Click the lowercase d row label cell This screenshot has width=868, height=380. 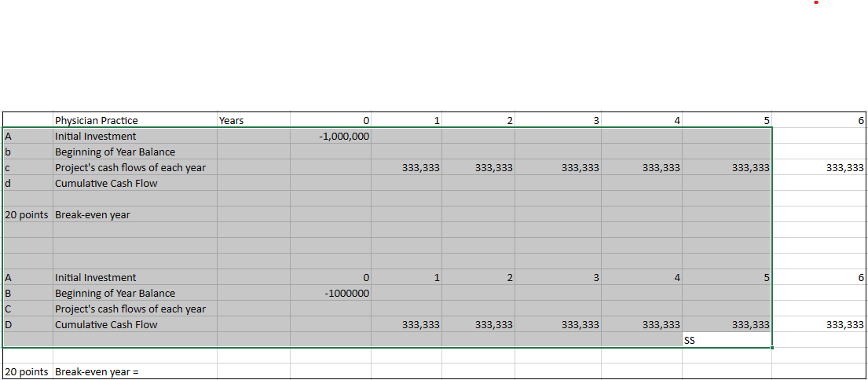pos(27,183)
